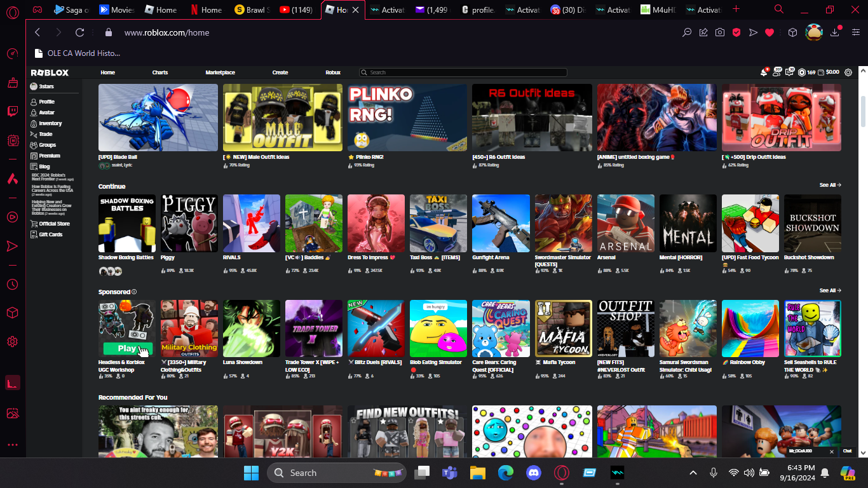Open Official Store link

(50, 224)
